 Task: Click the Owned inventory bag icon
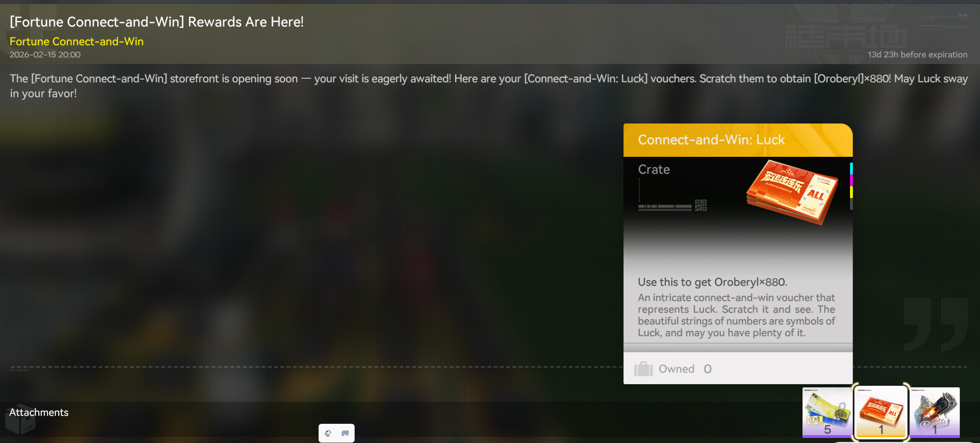point(643,369)
